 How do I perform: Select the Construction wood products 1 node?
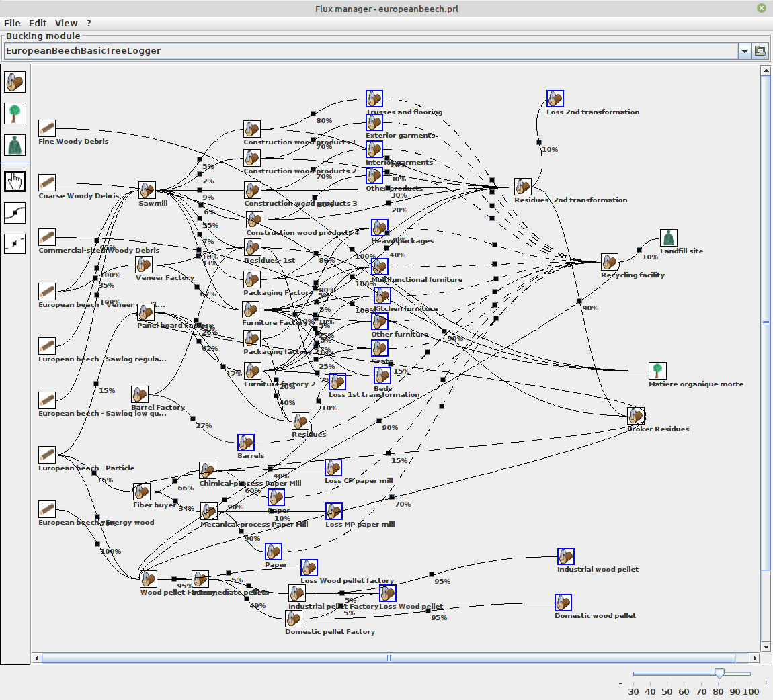pyautogui.click(x=252, y=129)
